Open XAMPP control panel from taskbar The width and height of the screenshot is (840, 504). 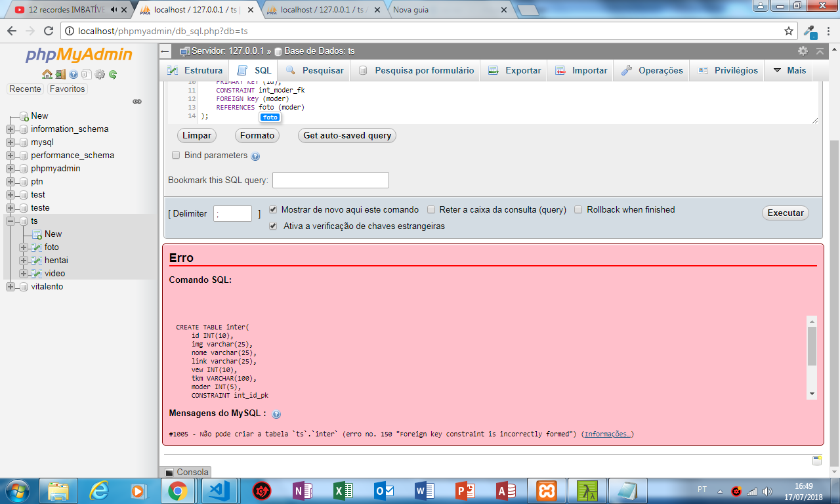coord(547,490)
